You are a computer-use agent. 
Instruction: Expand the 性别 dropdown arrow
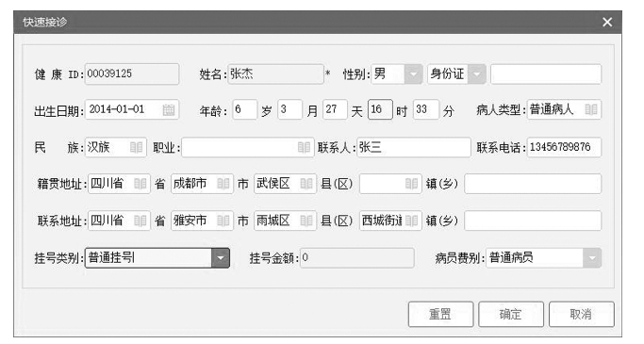tap(413, 74)
